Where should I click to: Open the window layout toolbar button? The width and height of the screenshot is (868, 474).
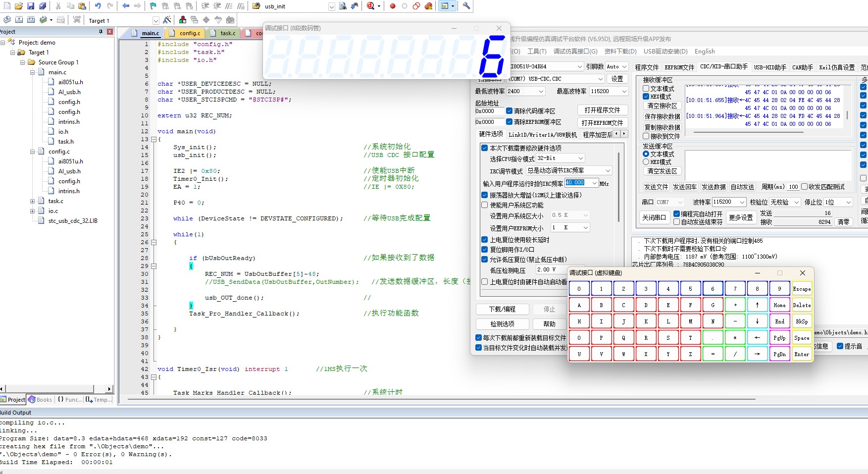(x=447, y=6)
